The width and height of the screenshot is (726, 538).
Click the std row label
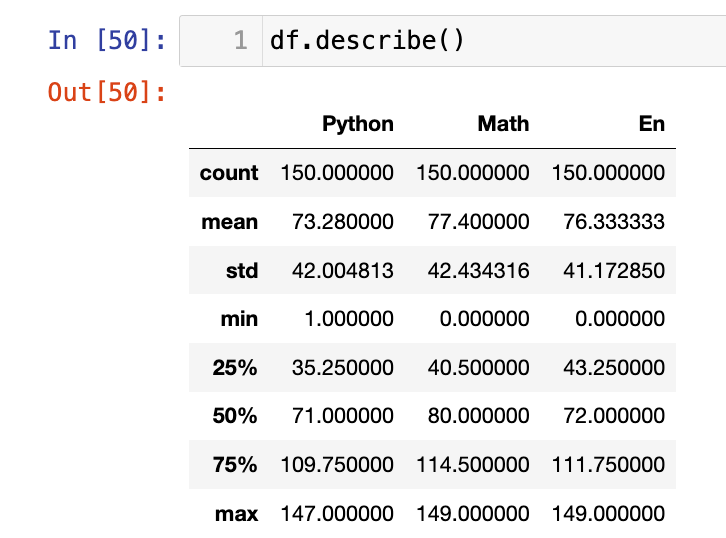[241, 271]
